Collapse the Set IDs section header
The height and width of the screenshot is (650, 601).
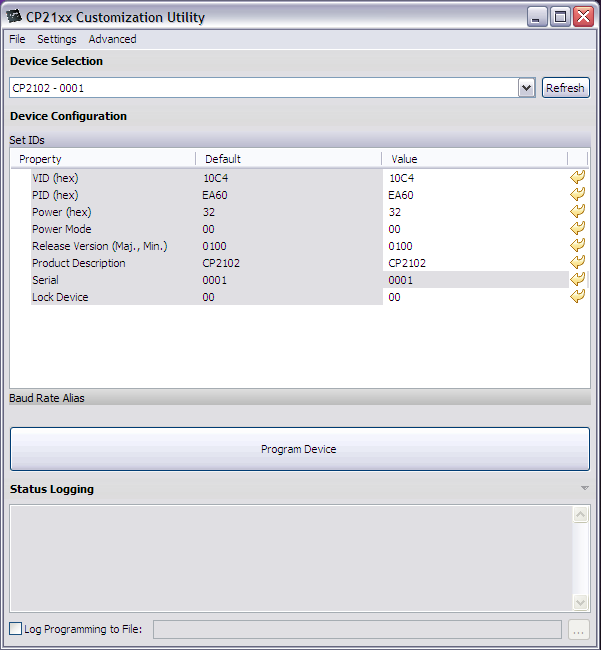tap(300, 140)
